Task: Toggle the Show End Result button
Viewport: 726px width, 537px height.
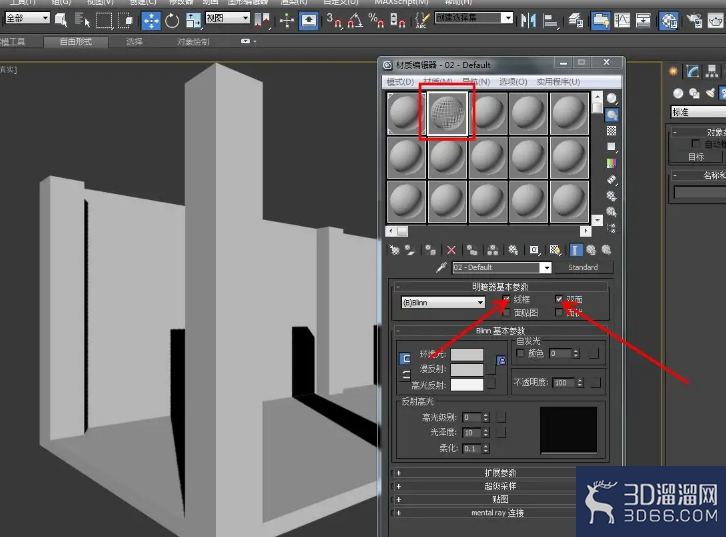Action: pyautogui.click(x=576, y=250)
